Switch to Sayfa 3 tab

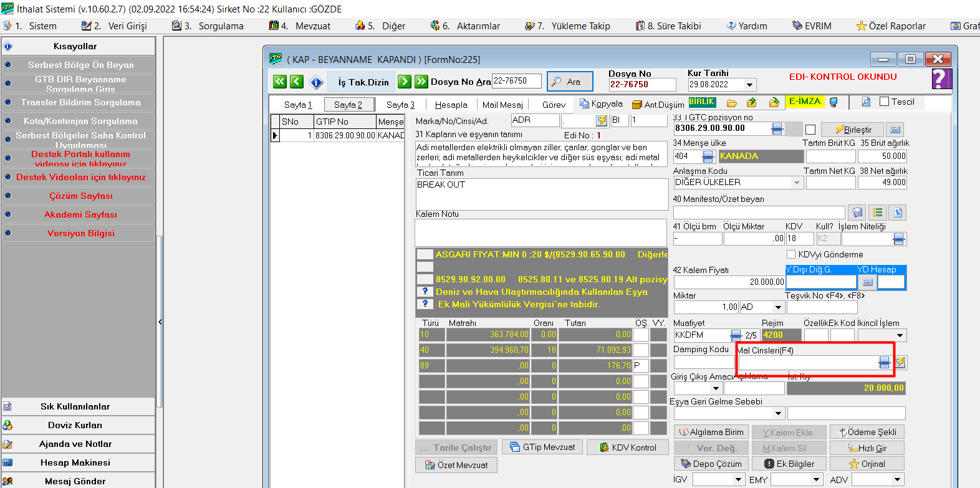(400, 105)
